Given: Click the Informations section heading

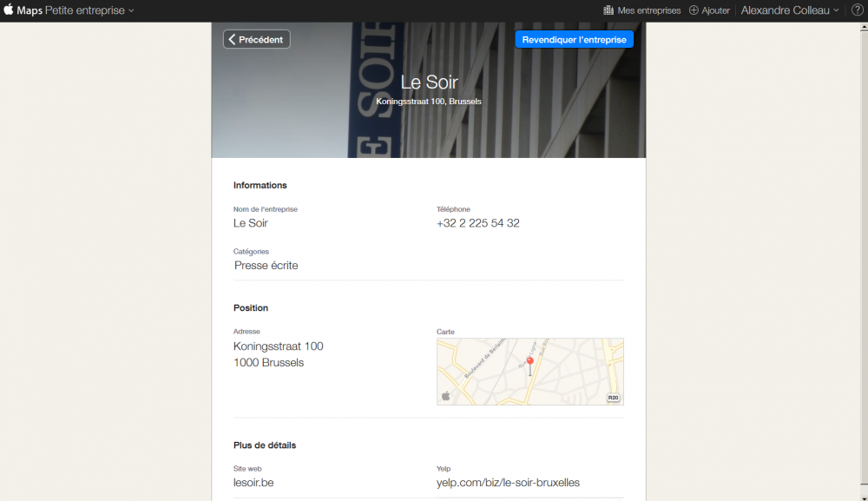Looking at the screenshot, I should coord(260,186).
